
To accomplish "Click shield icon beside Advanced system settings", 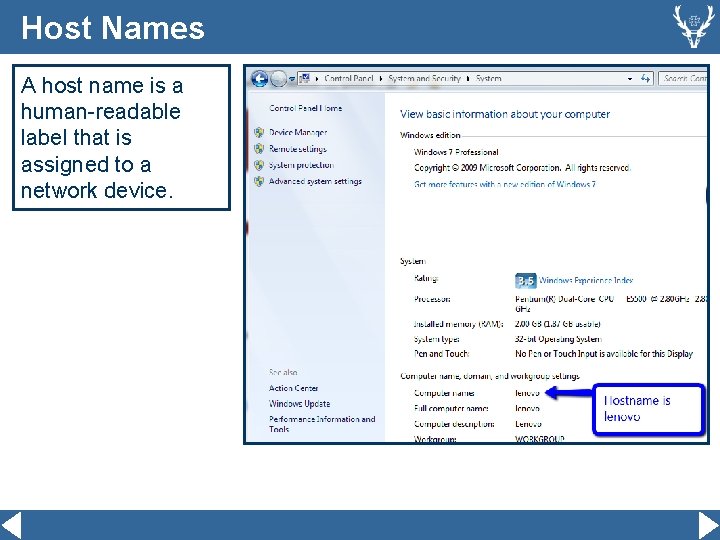I will click(259, 181).
